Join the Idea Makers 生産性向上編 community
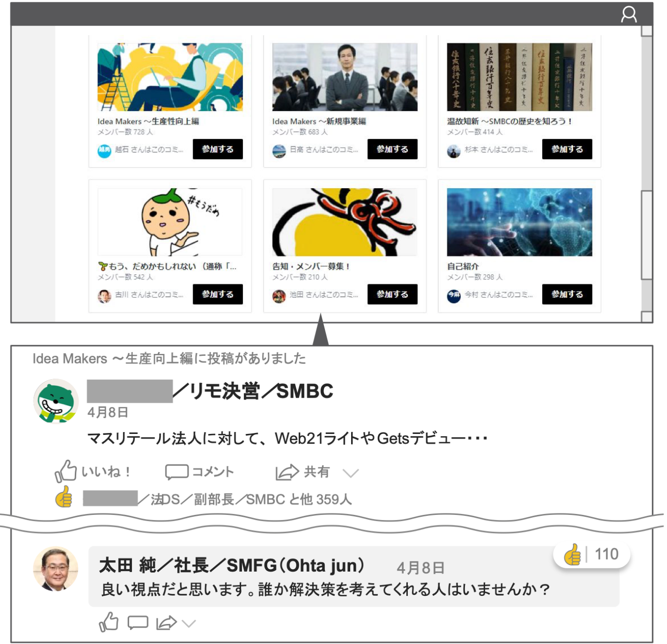Viewport: 667px width, 644px height. pyautogui.click(x=218, y=149)
